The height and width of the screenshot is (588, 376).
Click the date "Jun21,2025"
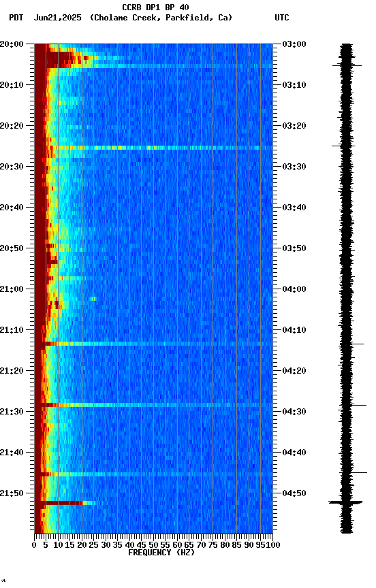(x=57, y=18)
